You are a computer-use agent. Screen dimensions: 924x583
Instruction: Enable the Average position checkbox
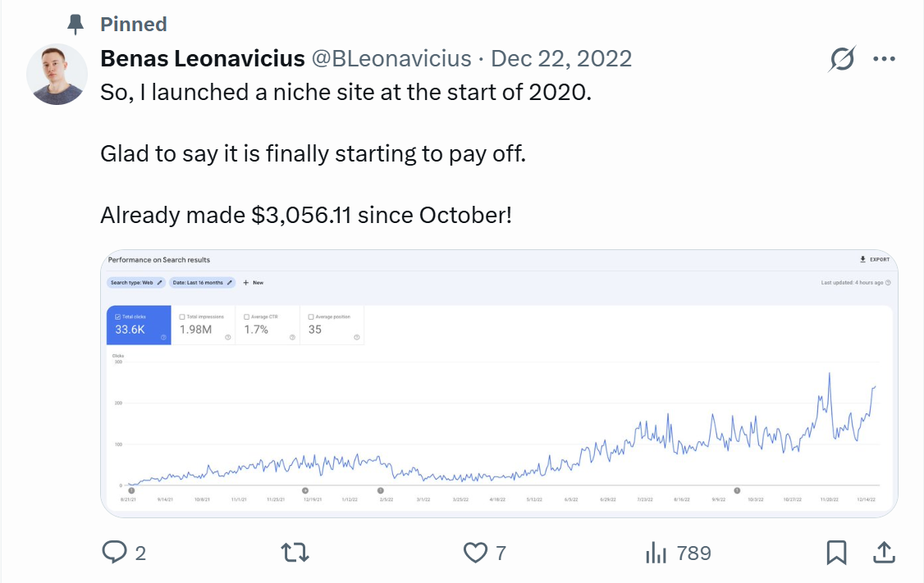(311, 317)
